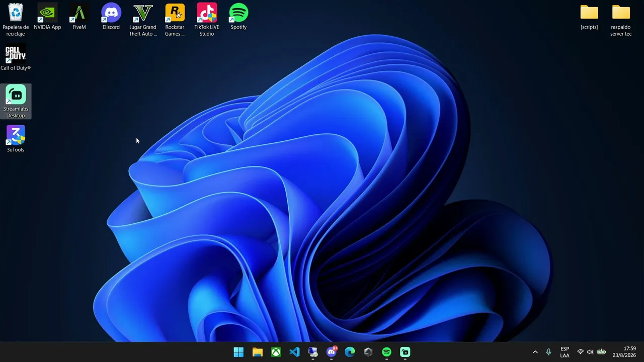Viewport: 644px width, 362px height.
Task: Select the TikTok LIVE Studio shortcut
Action: [207, 20]
